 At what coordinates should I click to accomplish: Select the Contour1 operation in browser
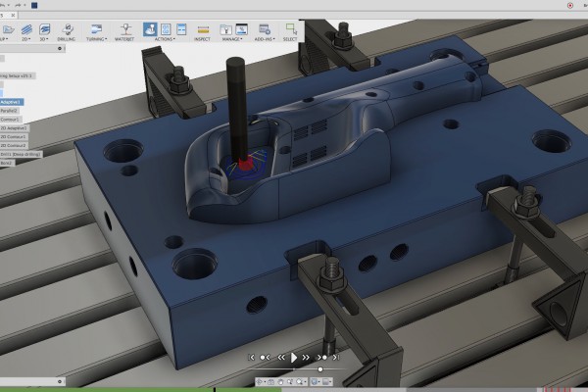10,120
